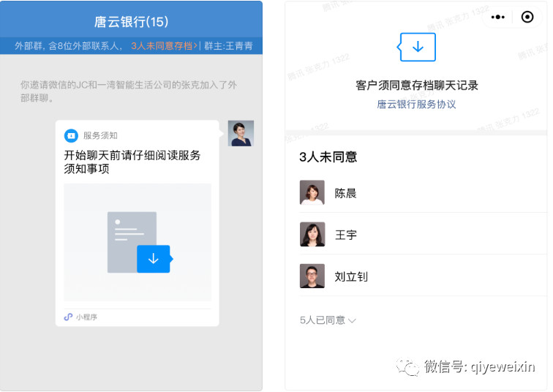Screen dimensions: 553x392
Task: Click 3人未同意存档 in the chat header
Action: [x=164, y=46]
